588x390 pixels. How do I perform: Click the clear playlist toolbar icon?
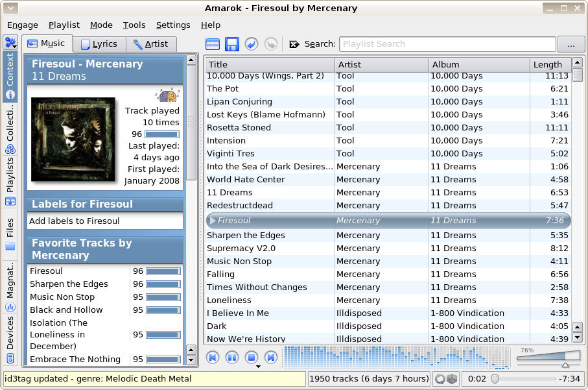[213, 44]
